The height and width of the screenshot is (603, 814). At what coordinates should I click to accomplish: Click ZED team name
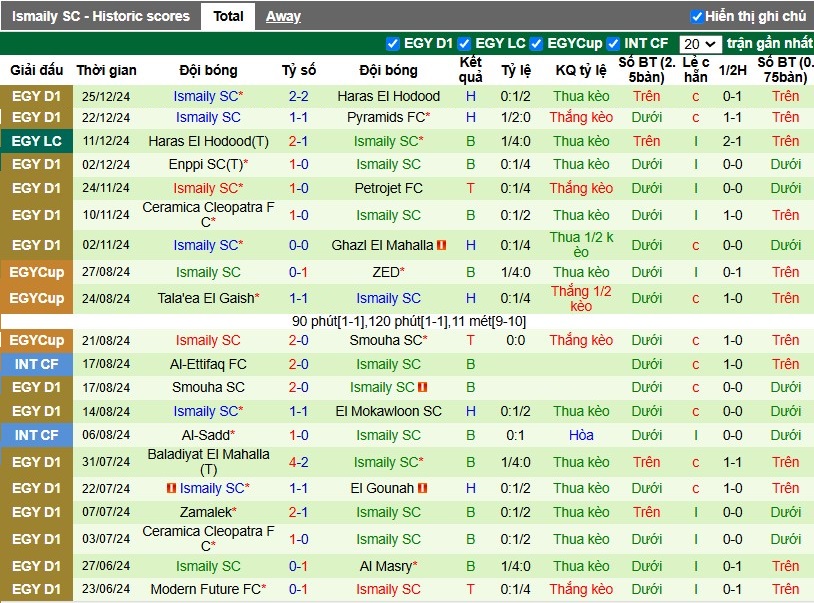coord(388,272)
